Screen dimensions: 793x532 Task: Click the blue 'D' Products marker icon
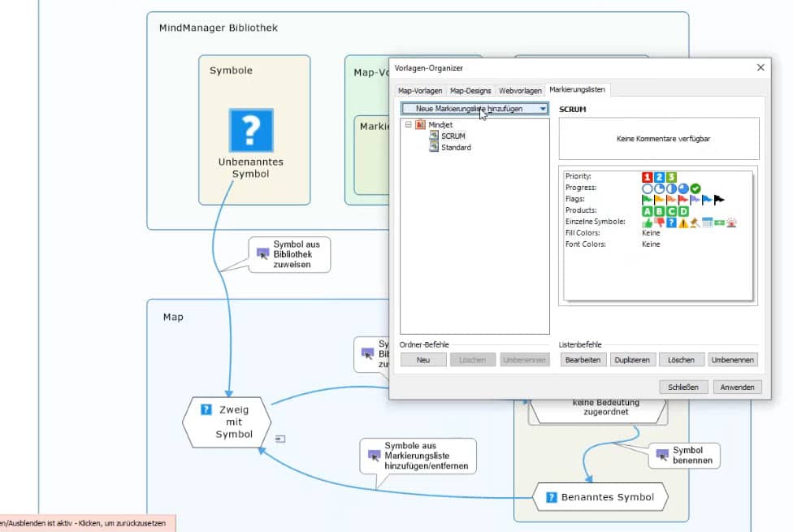(x=683, y=210)
